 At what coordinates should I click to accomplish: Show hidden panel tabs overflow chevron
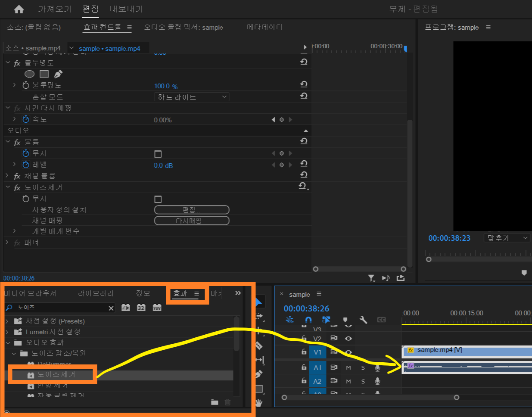pyautogui.click(x=238, y=293)
